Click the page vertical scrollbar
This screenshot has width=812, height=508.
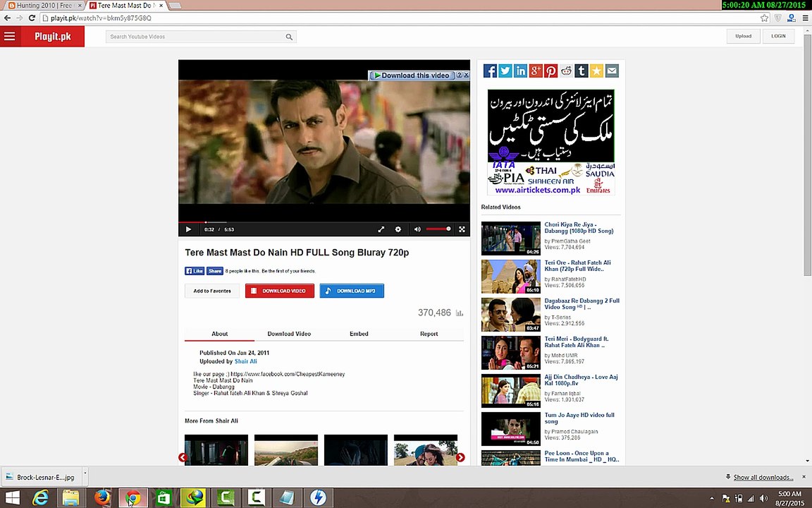pos(807,155)
